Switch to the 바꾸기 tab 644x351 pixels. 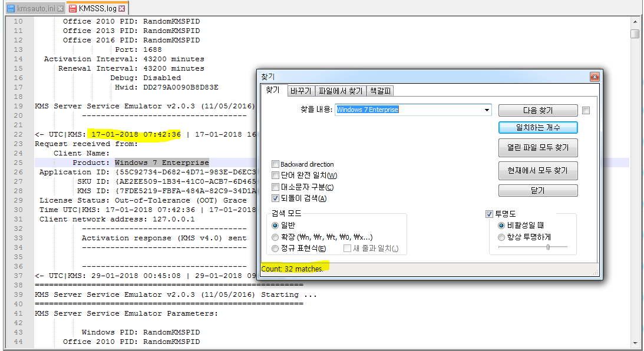coord(300,91)
